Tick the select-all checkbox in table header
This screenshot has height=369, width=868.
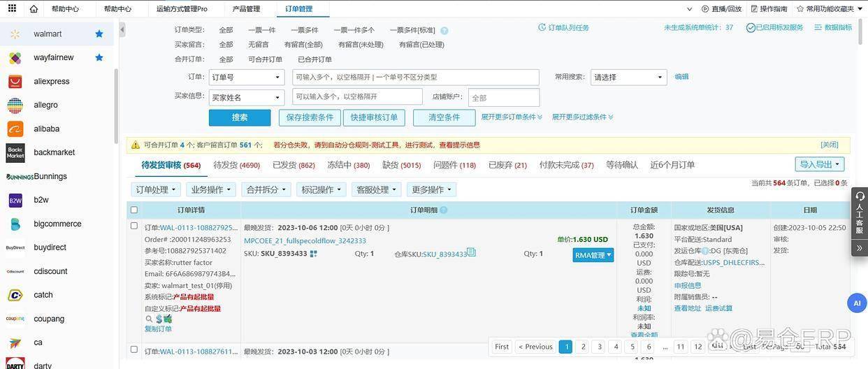[134, 210]
